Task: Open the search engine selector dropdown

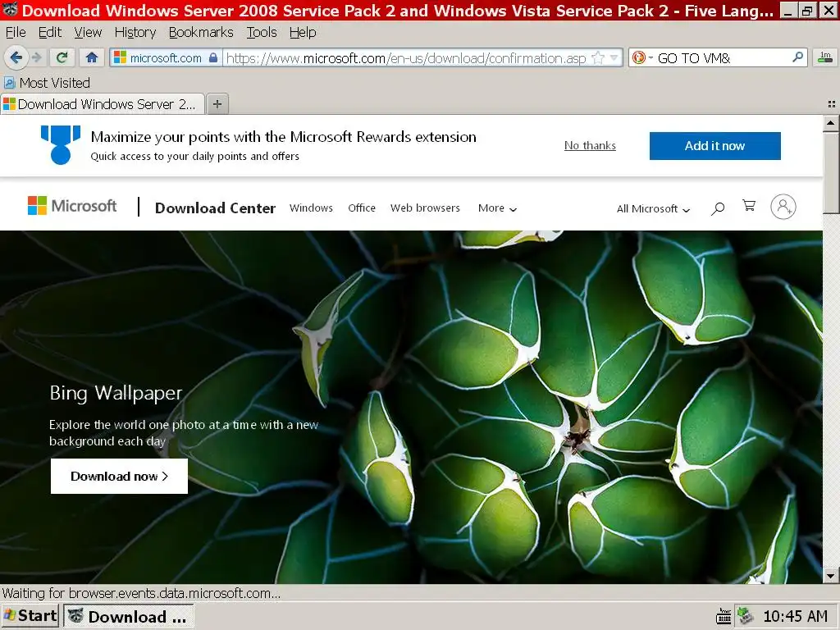Action: tap(641, 58)
